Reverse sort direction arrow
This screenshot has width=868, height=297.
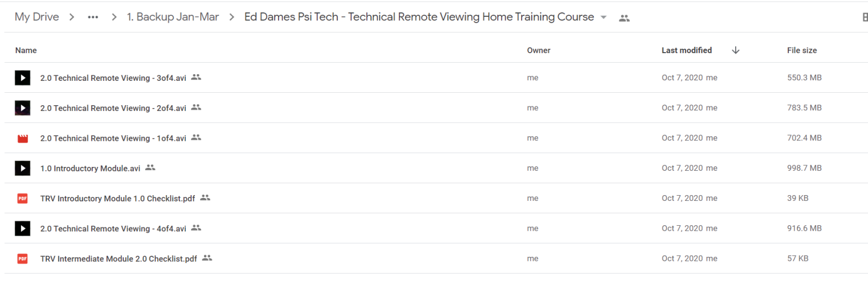pos(735,50)
